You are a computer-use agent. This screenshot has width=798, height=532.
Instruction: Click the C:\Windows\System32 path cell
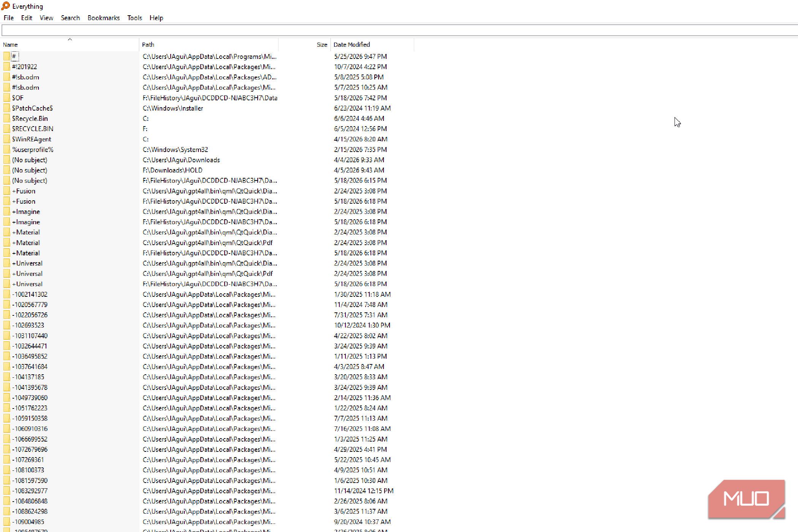(x=175, y=149)
